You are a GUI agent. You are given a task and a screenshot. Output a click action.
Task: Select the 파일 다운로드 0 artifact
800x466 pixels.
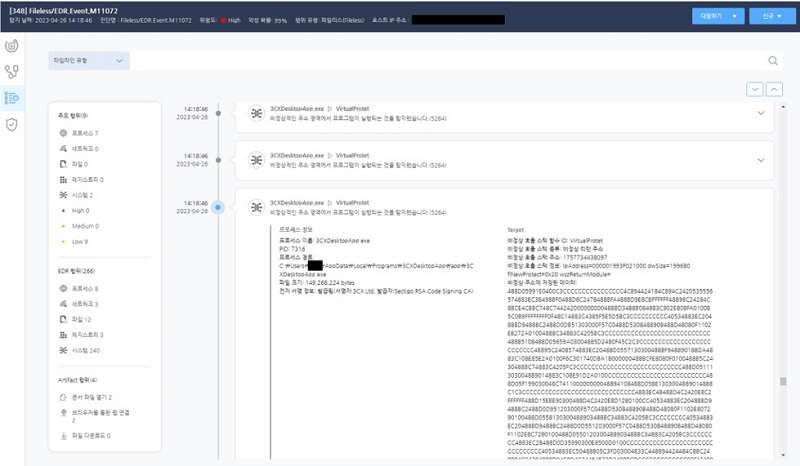85,435
